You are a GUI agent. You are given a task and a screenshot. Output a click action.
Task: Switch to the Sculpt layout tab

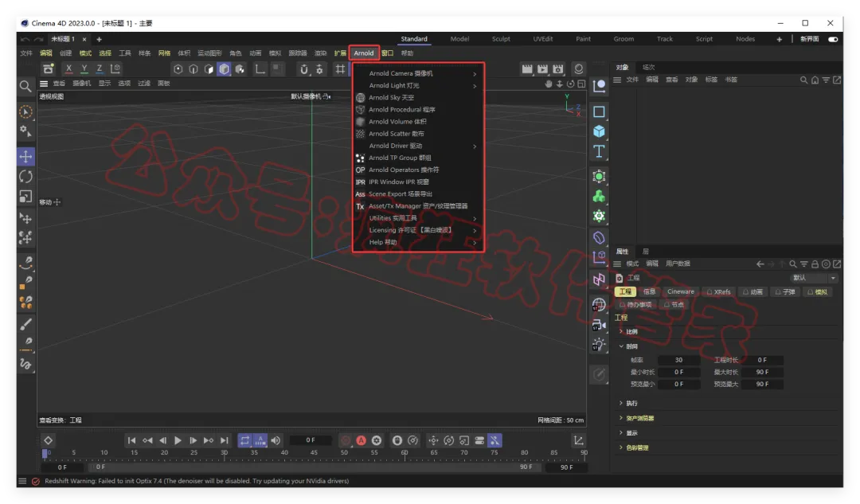[x=501, y=39]
